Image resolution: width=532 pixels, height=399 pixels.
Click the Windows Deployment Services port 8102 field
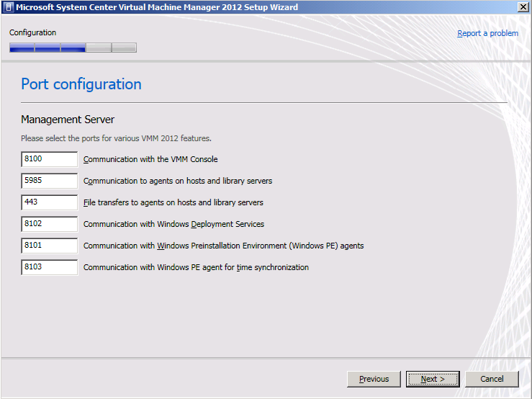coord(49,224)
